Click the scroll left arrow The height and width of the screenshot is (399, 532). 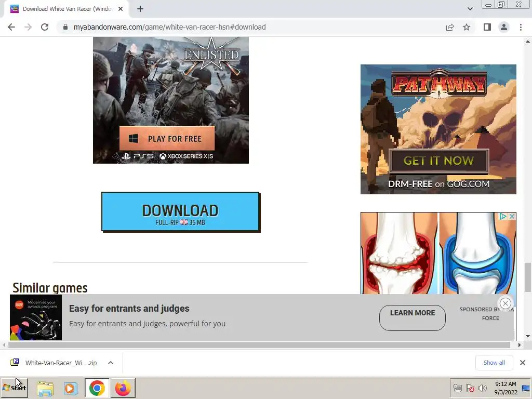pos(4,345)
